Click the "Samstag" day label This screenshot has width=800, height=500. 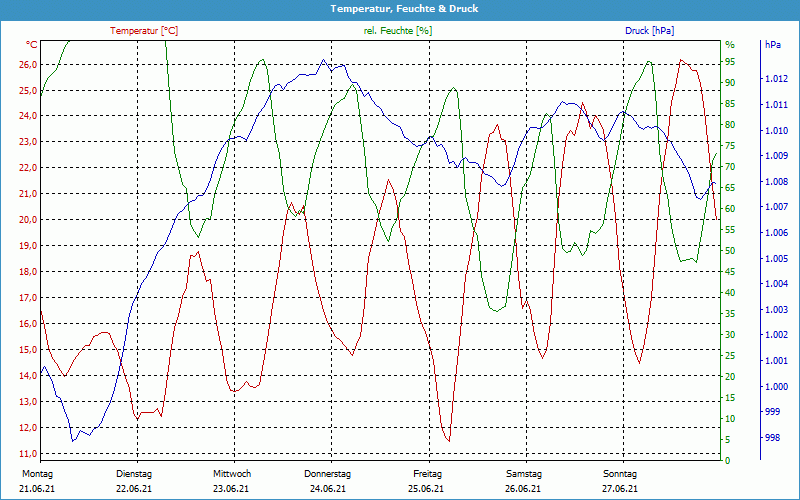524,474
